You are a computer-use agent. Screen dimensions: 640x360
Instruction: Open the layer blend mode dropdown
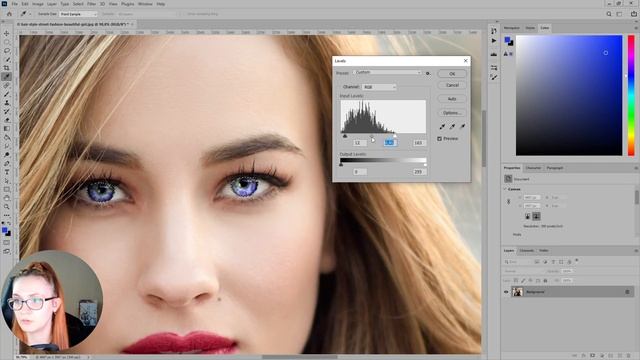[523, 271]
